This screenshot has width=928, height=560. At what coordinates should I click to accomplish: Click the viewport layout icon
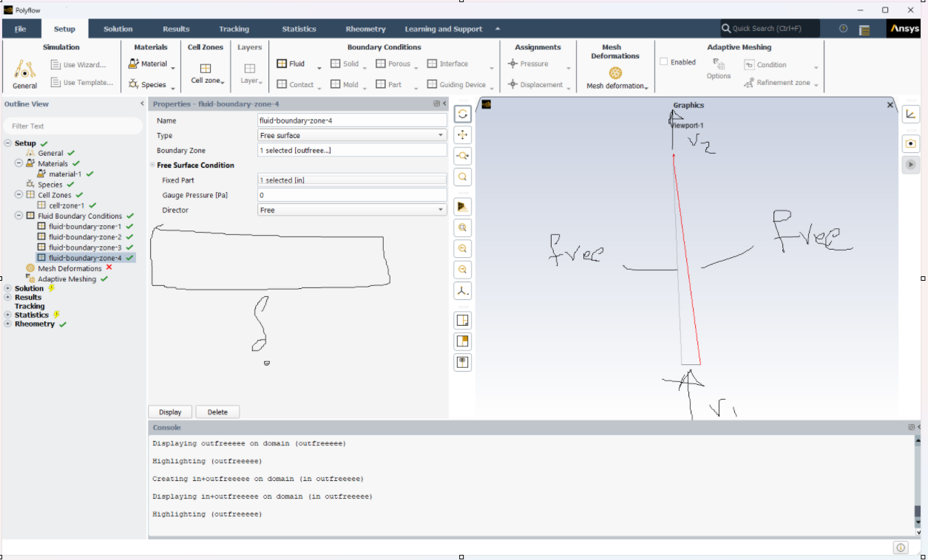tap(463, 321)
